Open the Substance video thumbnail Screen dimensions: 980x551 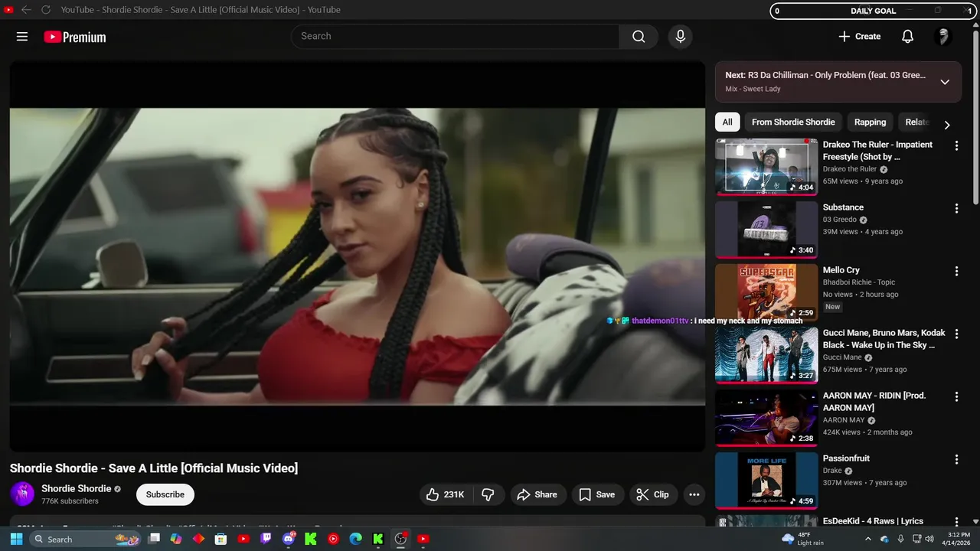coord(766,229)
